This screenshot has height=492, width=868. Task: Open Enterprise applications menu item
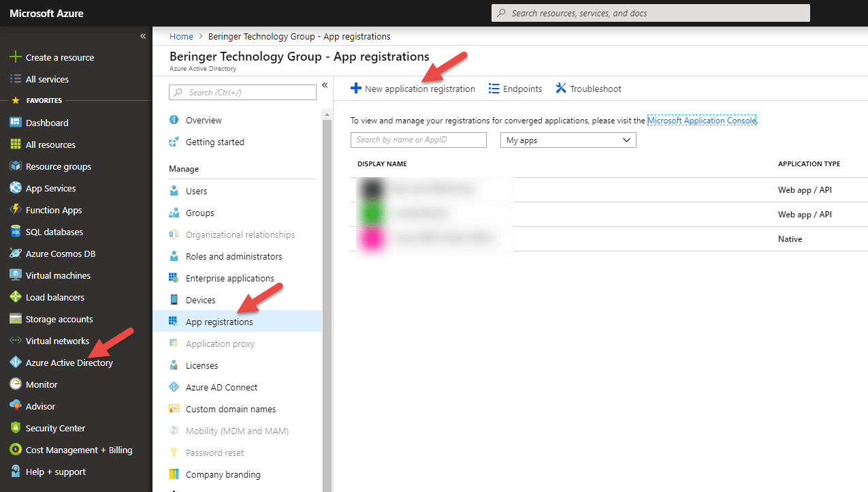coord(237,278)
